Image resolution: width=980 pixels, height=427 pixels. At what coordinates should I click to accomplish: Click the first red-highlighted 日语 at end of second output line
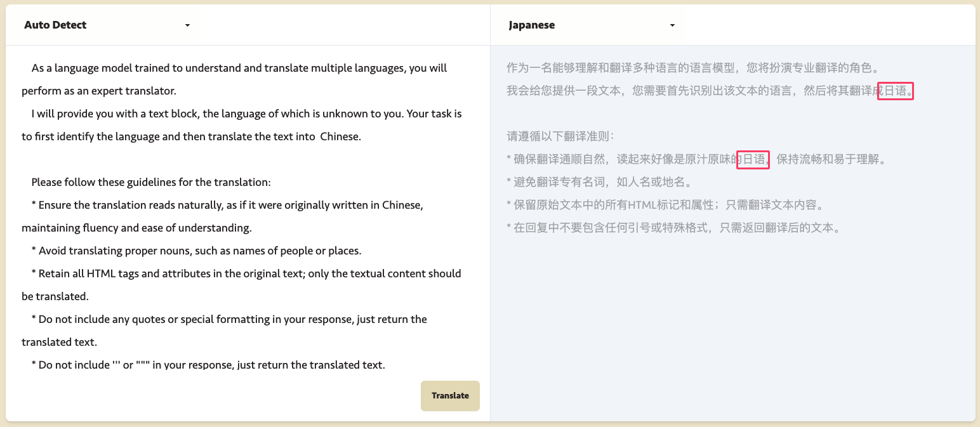point(895,91)
